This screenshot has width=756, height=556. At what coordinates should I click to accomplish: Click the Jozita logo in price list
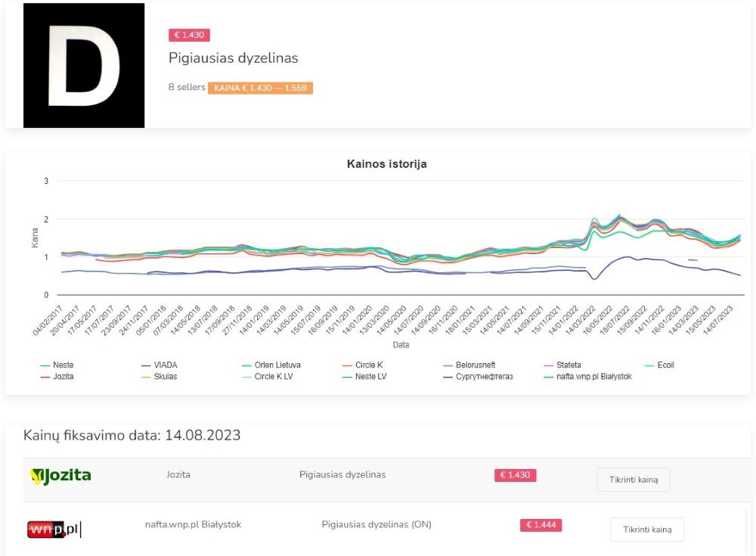tap(60, 476)
